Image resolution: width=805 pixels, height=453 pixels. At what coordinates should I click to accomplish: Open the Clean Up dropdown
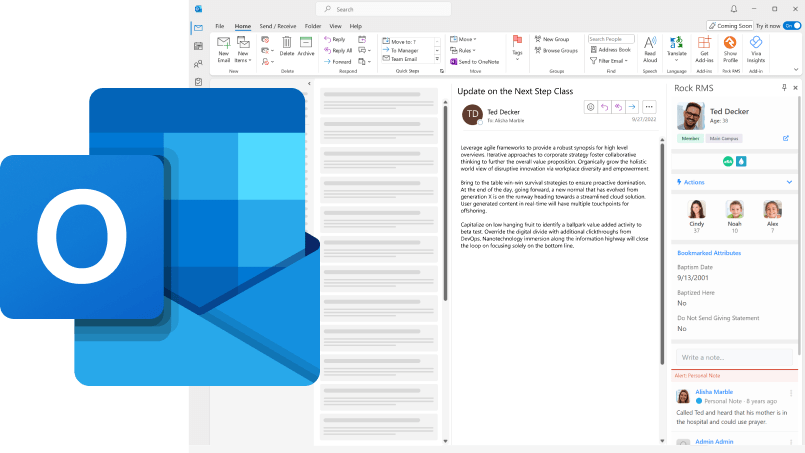click(x=267, y=50)
